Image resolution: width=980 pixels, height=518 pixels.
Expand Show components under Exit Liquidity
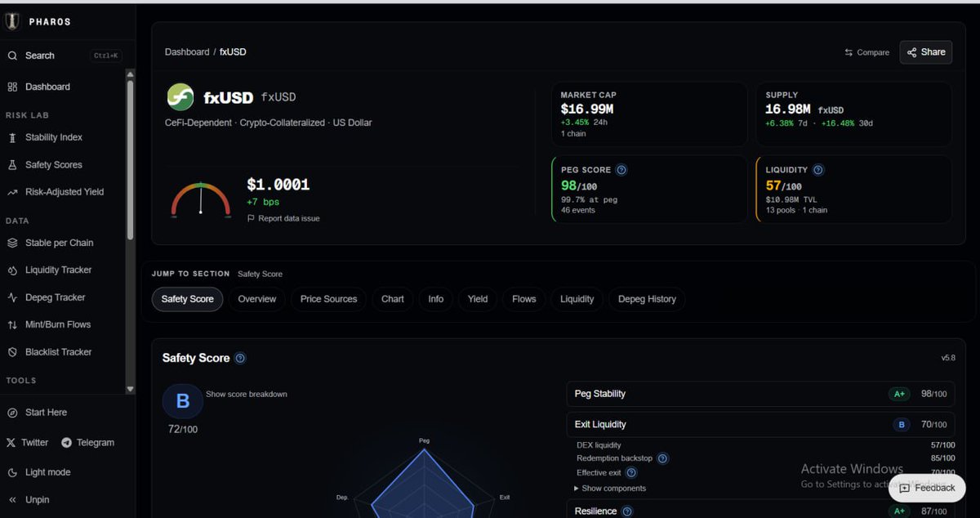tap(610, 489)
